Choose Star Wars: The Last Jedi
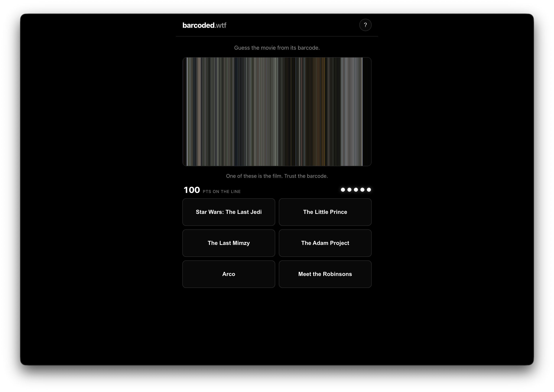Image resolution: width=554 pixels, height=392 pixels. point(228,212)
